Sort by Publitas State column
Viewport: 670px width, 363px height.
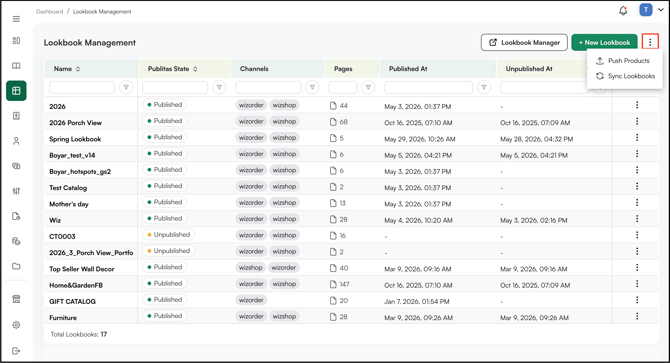tap(195, 69)
